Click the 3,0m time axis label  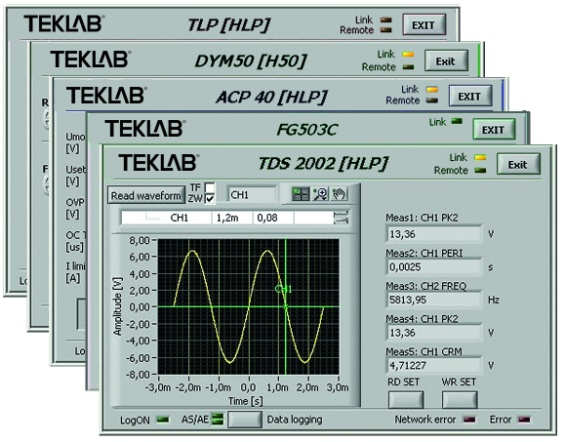[337, 388]
